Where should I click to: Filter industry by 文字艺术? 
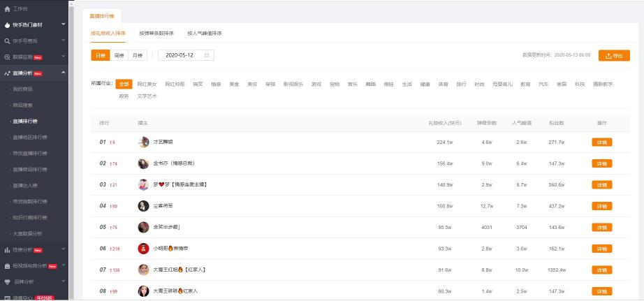(x=147, y=96)
